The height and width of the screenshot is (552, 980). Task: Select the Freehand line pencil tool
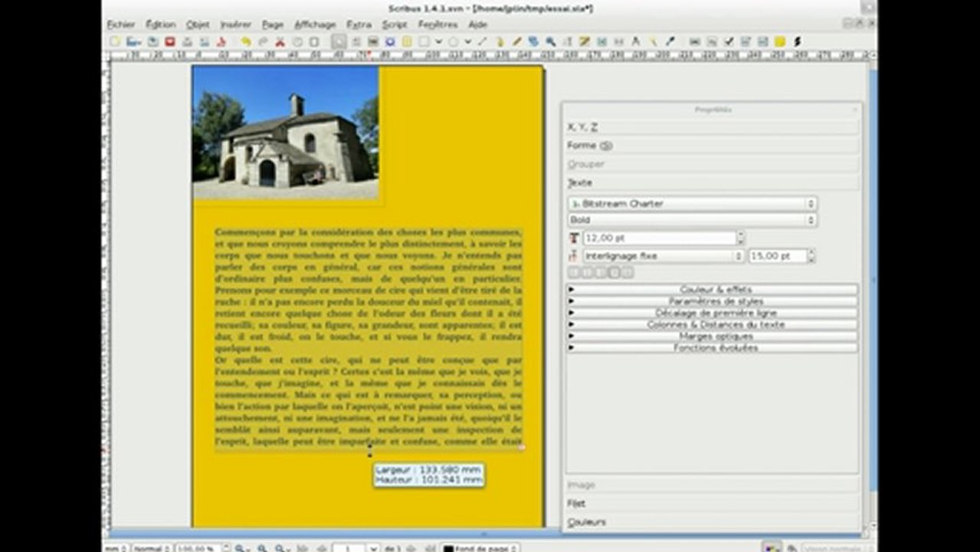517,41
